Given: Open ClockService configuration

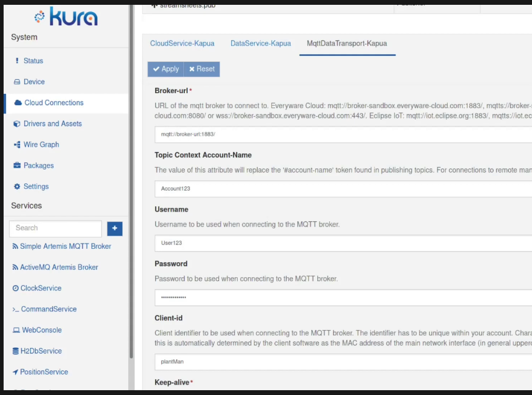Looking at the screenshot, I should pos(41,288).
